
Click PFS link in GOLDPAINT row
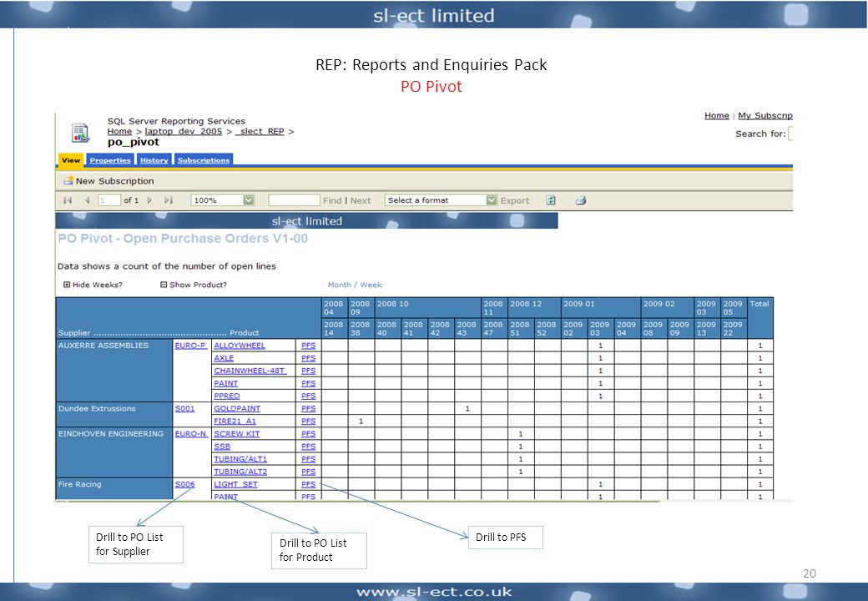click(308, 408)
